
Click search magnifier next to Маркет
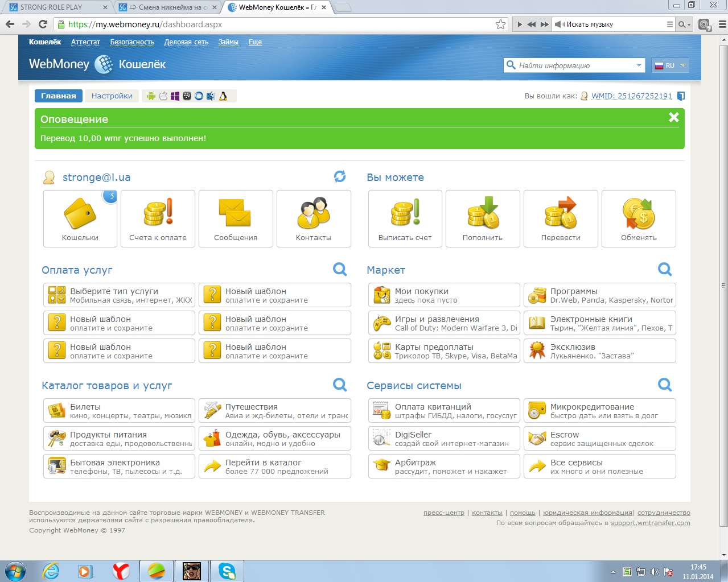(665, 269)
